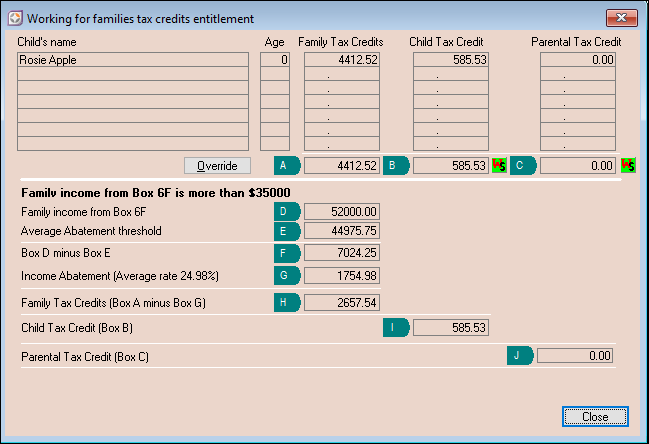
Task: Click the green icon beside Parental Tax Credit total
Action: pyautogui.click(x=628, y=165)
